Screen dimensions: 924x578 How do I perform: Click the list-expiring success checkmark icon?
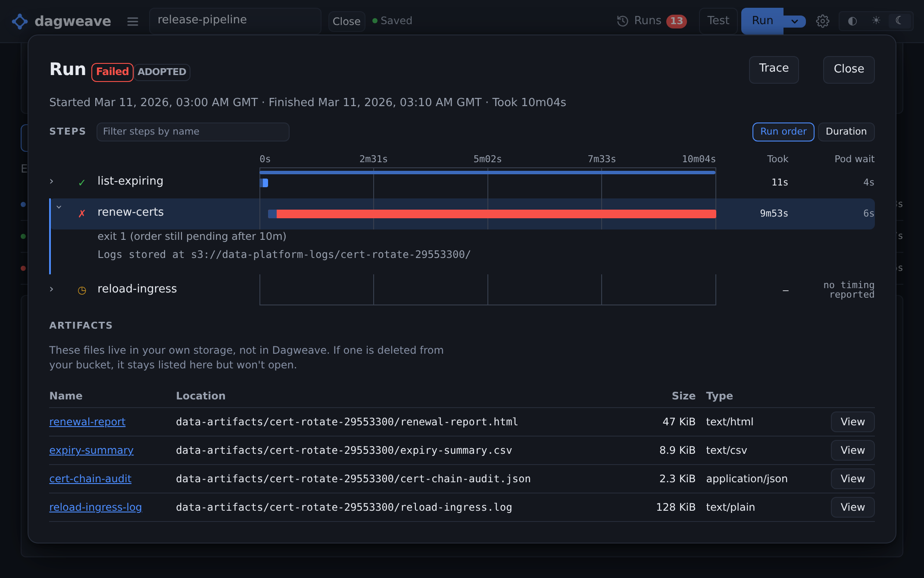(81, 182)
